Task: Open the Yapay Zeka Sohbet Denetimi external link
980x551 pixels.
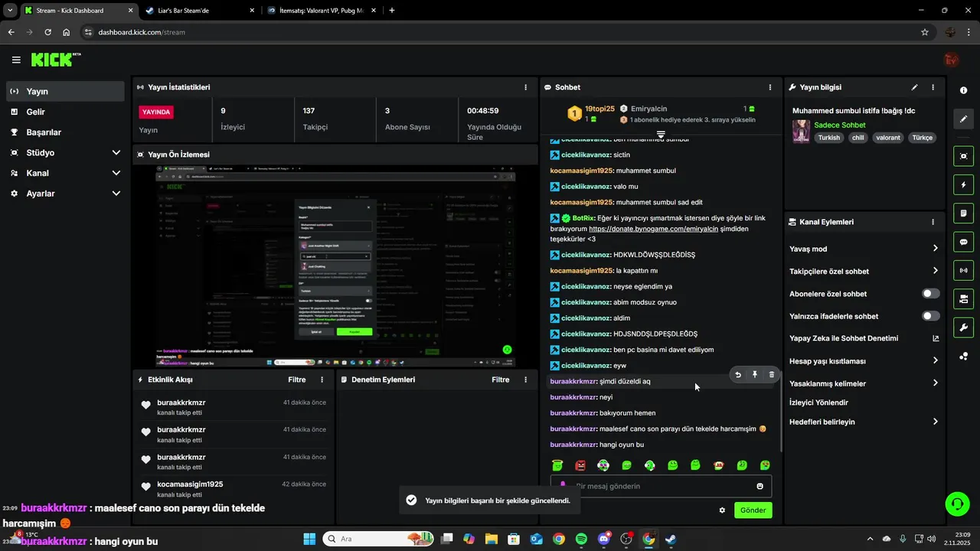Action: click(x=936, y=338)
